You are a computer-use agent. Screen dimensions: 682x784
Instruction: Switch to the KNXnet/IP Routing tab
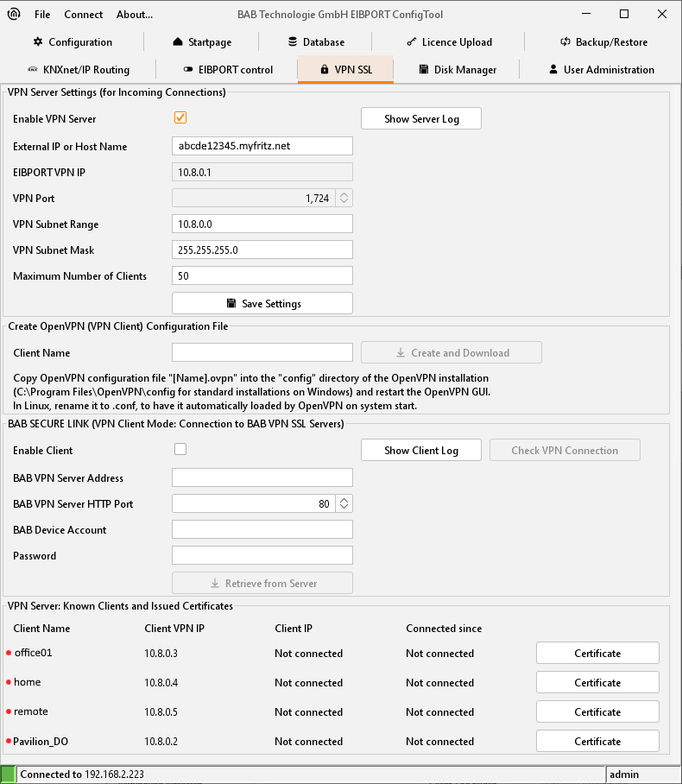tap(79, 69)
